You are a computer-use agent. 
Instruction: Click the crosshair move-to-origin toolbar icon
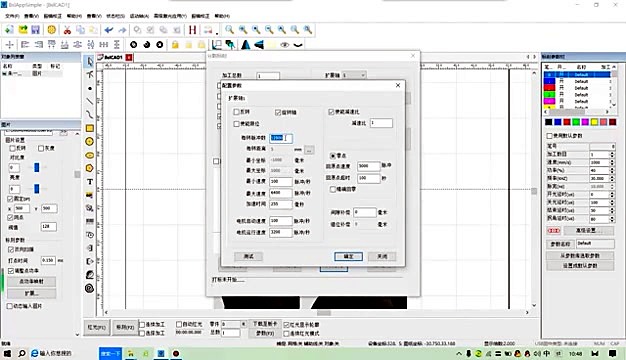pos(10,44)
